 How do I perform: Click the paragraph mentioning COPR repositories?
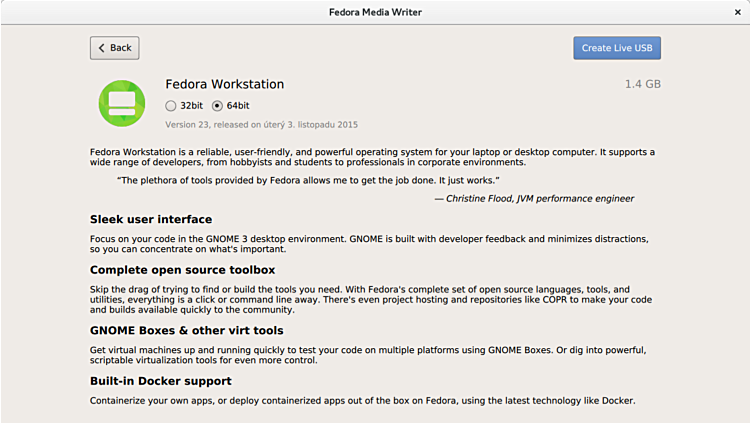tap(370, 299)
